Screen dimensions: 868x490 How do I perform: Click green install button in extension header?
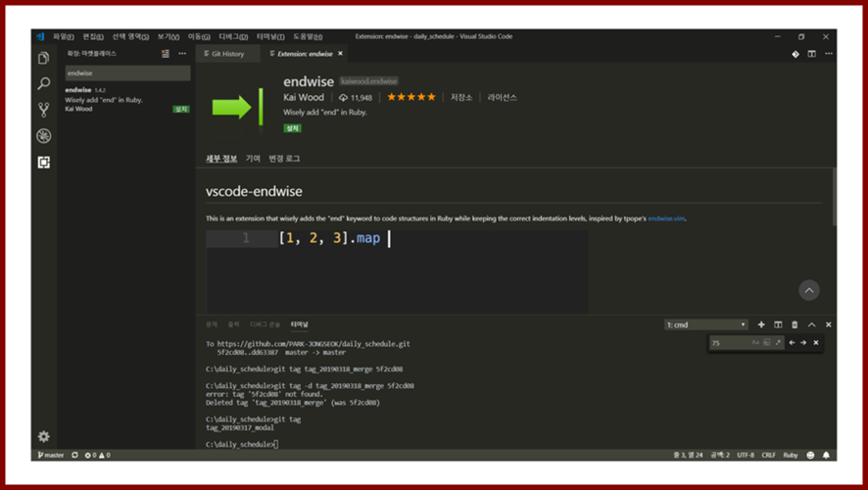tap(292, 128)
